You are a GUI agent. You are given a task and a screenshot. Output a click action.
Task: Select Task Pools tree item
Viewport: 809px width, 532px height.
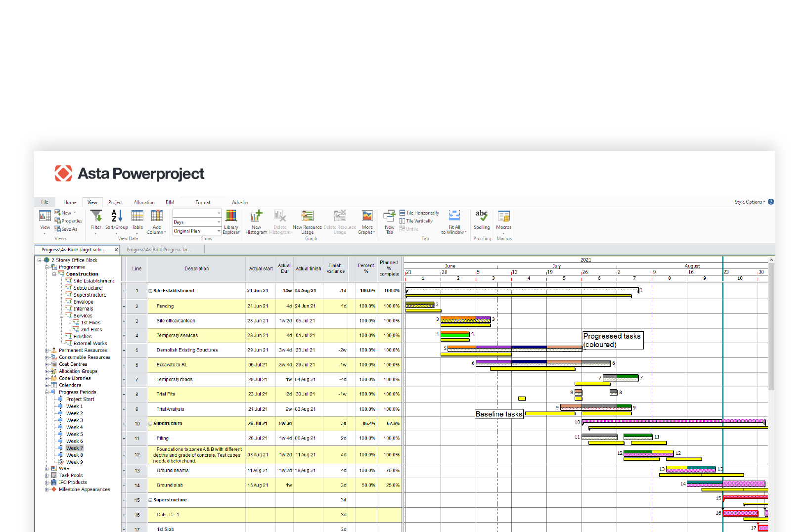(x=71, y=476)
